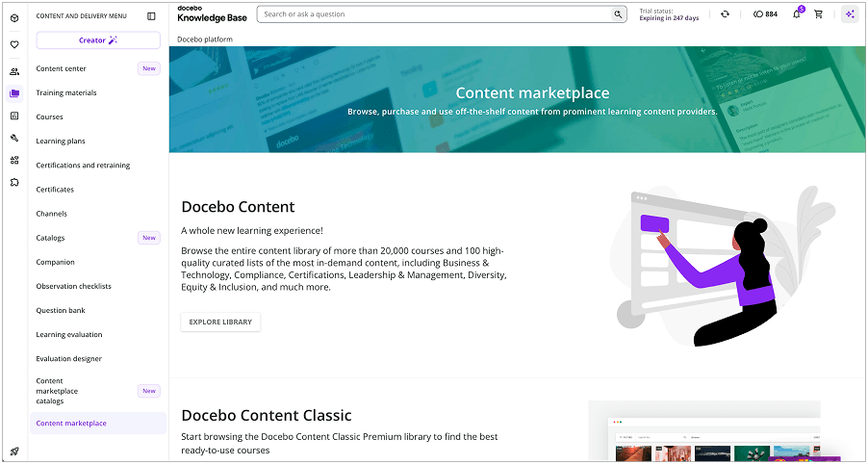This screenshot has height=464, width=868.
Task: Open Observation checklists menu item
Action: 98,286
